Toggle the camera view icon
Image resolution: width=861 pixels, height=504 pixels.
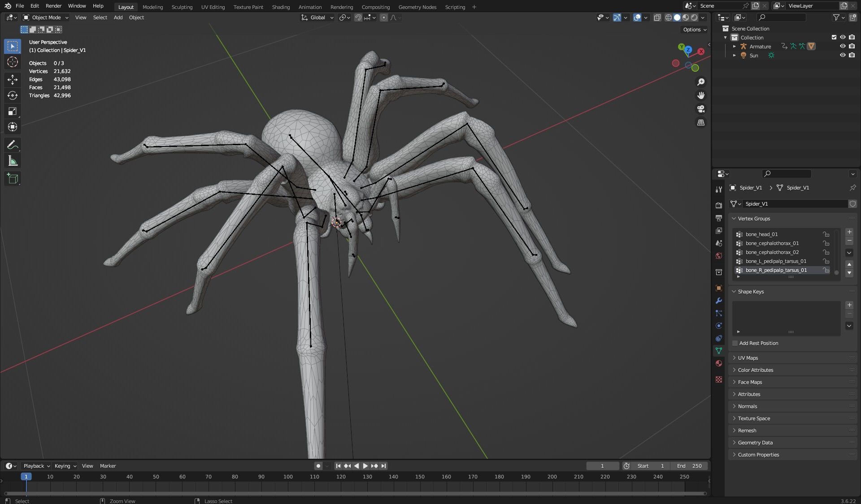701,109
